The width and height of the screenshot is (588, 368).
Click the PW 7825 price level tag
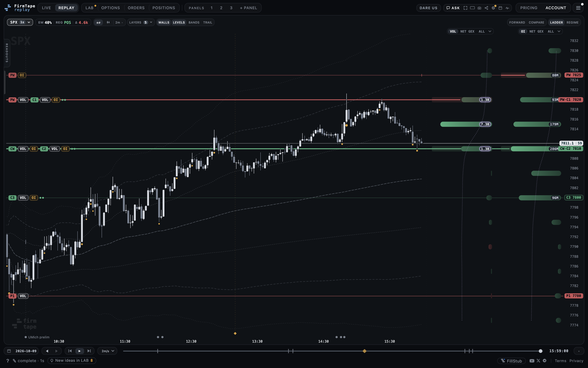[574, 75]
